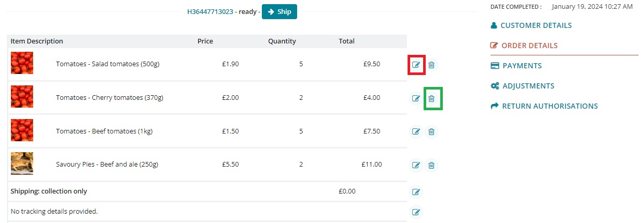Screen dimensions: 644x223
Task: Delete the Beef tomatoes line item
Action: pyautogui.click(x=431, y=131)
